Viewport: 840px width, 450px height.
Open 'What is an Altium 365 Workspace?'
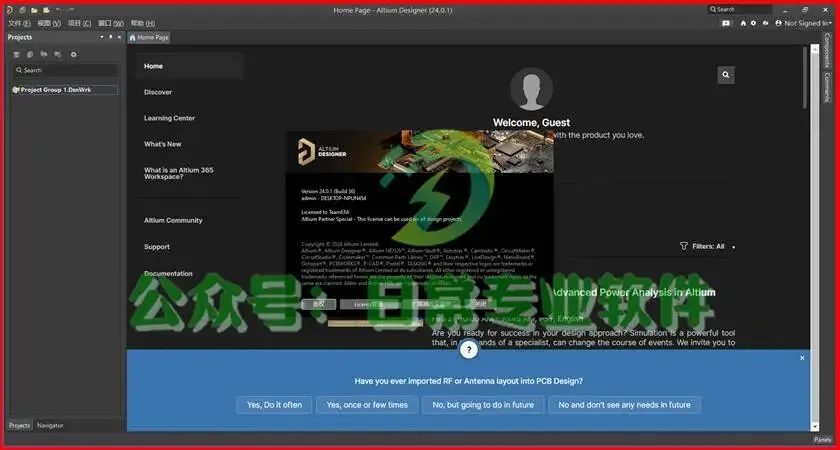point(178,173)
